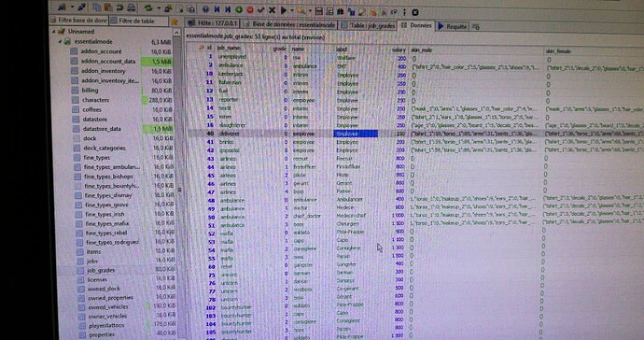This screenshot has width=644, height=340.
Task: Click the yellow star favorites icon
Action: [175, 21]
